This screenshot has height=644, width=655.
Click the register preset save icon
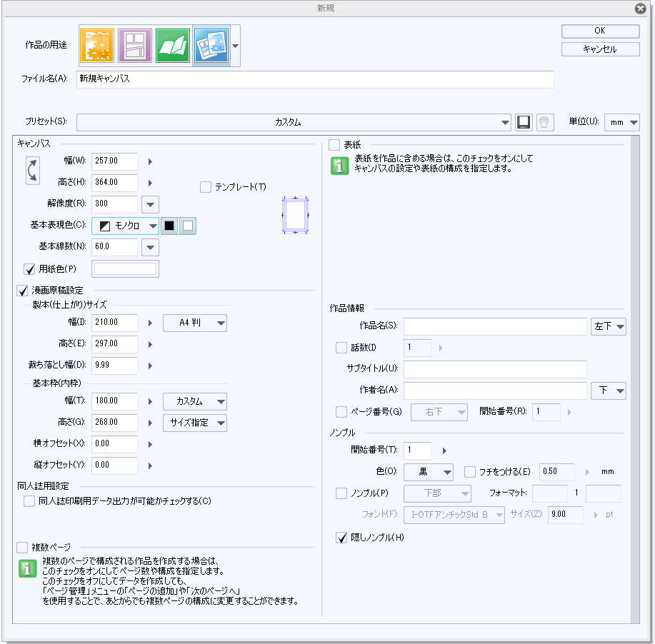(x=524, y=122)
